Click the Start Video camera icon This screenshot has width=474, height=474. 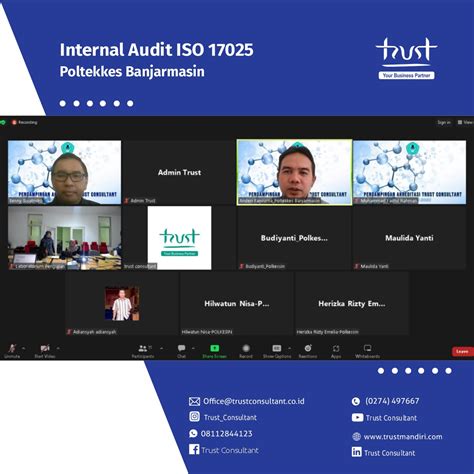[x=45, y=348]
